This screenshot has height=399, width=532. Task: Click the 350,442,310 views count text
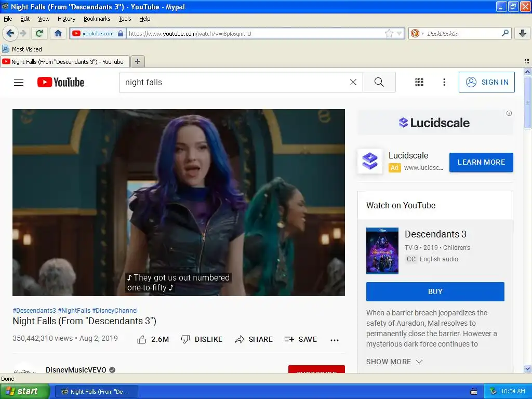(x=43, y=338)
